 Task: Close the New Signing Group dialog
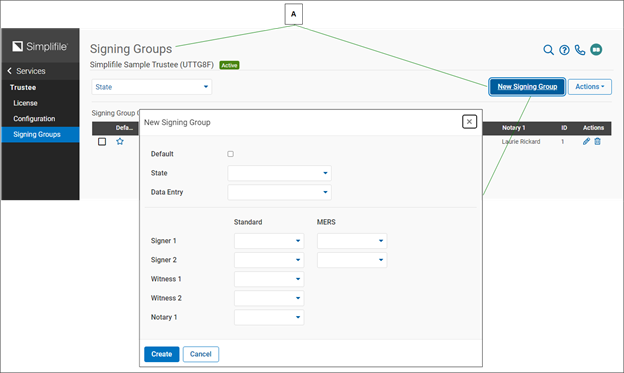pyautogui.click(x=469, y=122)
